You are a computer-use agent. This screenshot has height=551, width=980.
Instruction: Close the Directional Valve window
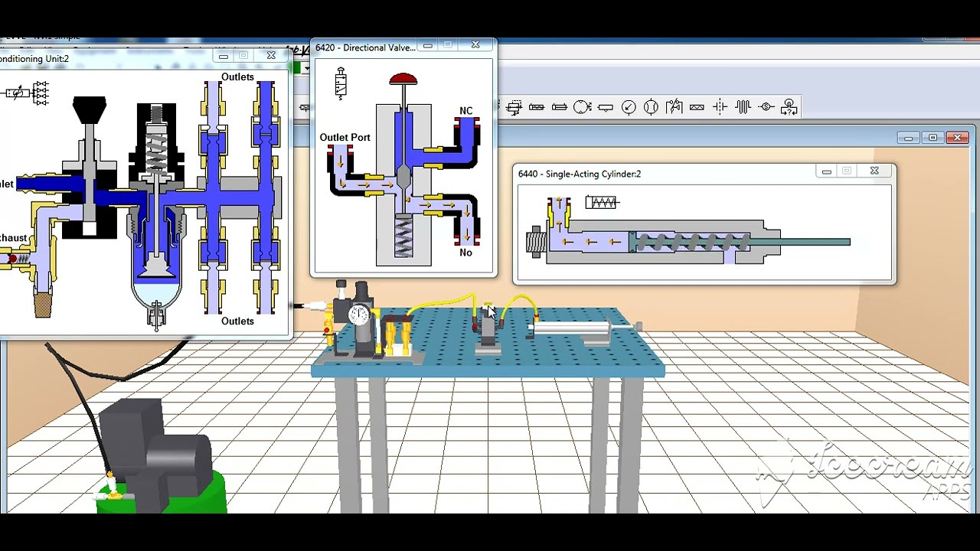(475, 46)
